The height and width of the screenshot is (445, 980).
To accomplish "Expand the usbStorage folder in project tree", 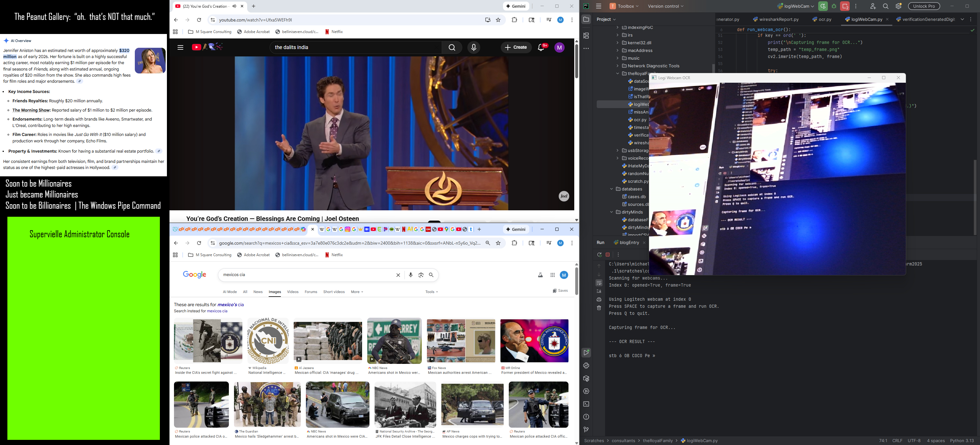I will (618, 150).
